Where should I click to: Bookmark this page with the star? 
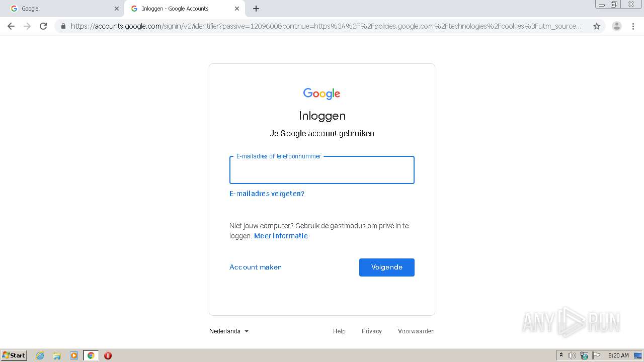point(597,26)
